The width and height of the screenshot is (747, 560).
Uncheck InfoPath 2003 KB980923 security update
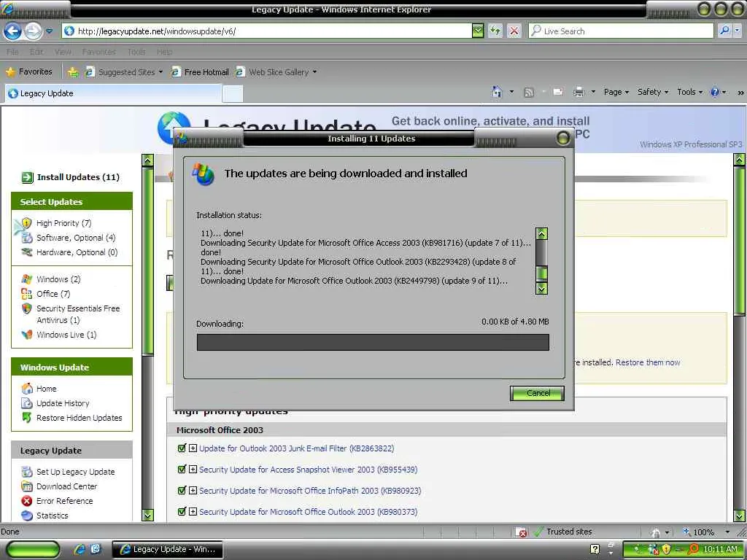182,491
